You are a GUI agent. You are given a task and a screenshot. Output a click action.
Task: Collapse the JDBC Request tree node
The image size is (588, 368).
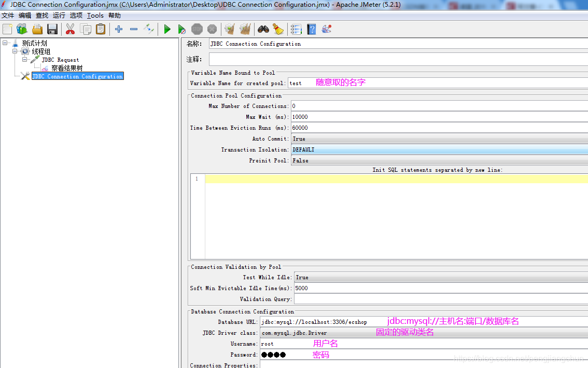(x=24, y=59)
